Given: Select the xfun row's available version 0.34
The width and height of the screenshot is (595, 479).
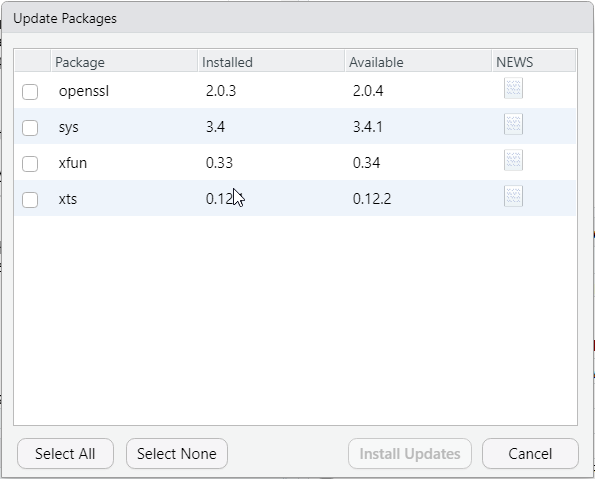Looking at the screenshot, I should pyautogui.click(x=366, y=163).
